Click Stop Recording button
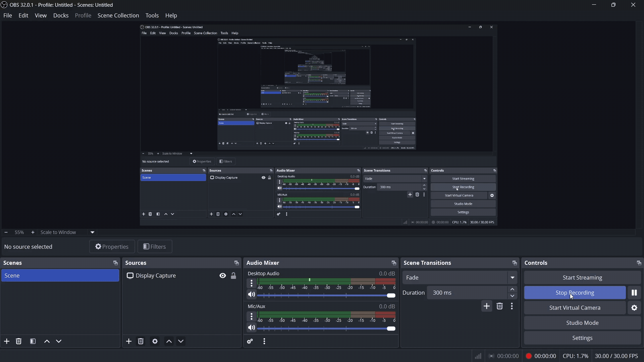644x362 pixels. coord(575,293)
